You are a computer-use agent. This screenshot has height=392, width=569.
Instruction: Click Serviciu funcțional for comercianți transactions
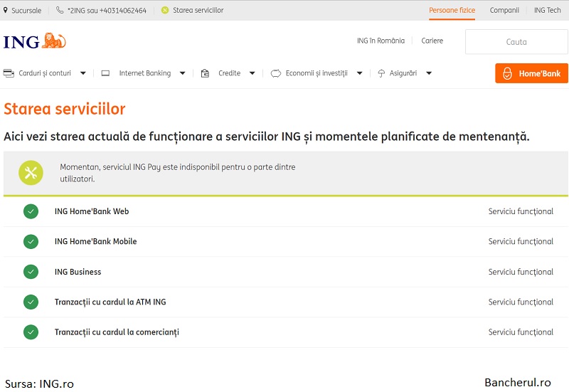pyautogui.click(x=521, y=332)
